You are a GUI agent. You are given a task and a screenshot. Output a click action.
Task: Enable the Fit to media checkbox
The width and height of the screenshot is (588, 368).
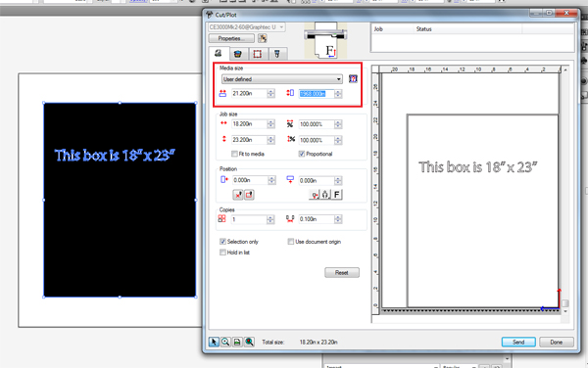click(235, 154)
